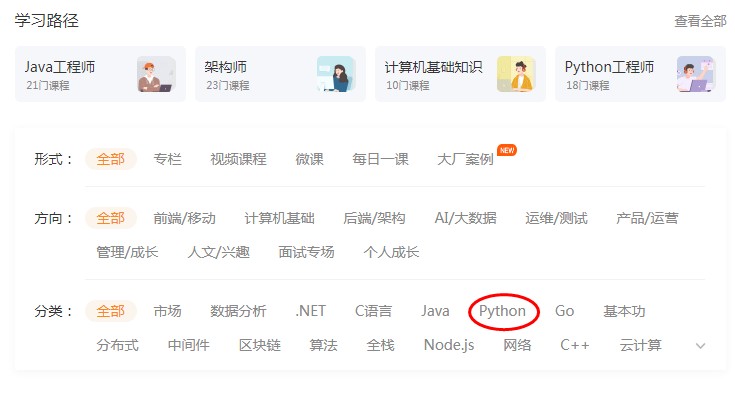Open the 计算机基础知识 learning path card

(460, 74)
